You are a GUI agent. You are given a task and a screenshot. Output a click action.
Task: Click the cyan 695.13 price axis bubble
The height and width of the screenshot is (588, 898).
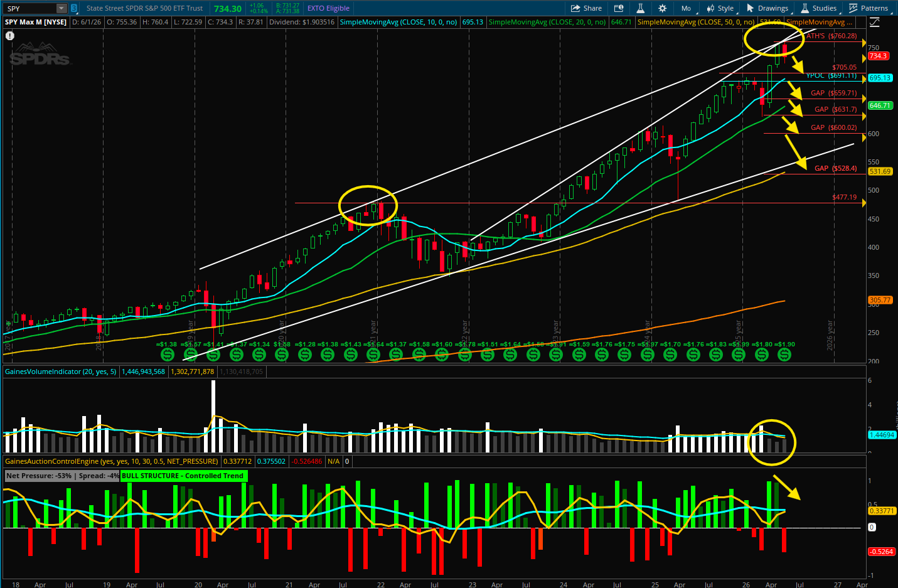tap(880, 78)
